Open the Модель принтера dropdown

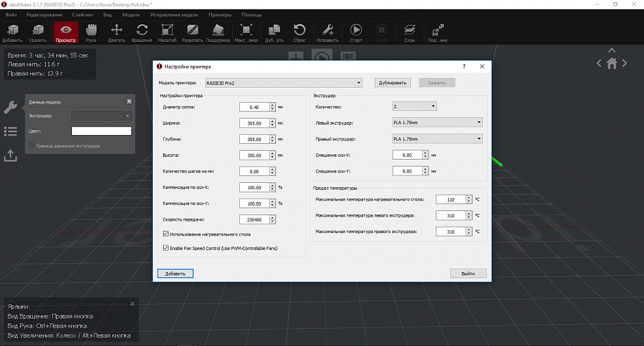coord(284,83)
